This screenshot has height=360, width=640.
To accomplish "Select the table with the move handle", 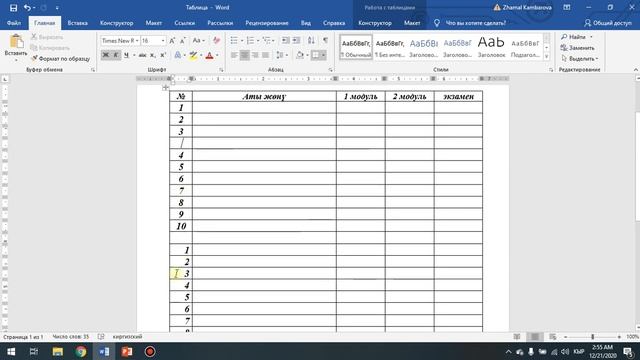I will tap(165, 87).
